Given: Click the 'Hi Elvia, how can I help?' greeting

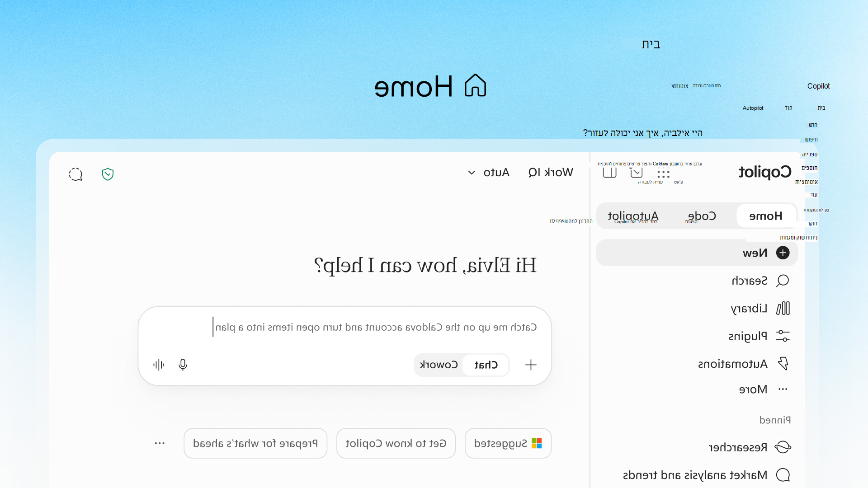Looking at the screenshot, I should (425, 265).
